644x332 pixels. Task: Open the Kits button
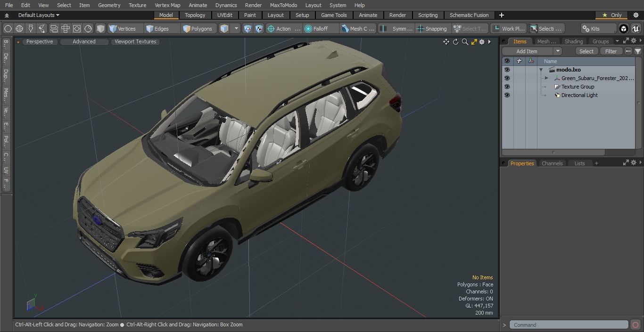(x=598, y=29)
